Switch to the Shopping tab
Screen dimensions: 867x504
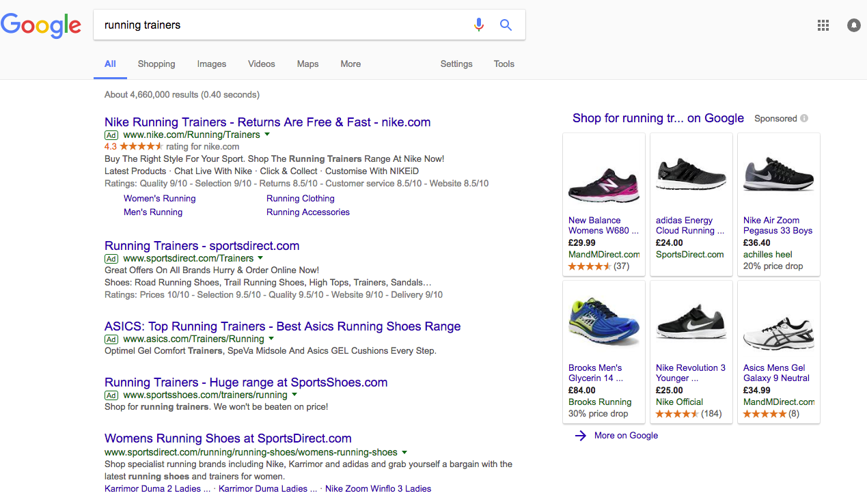click(156, 64)
